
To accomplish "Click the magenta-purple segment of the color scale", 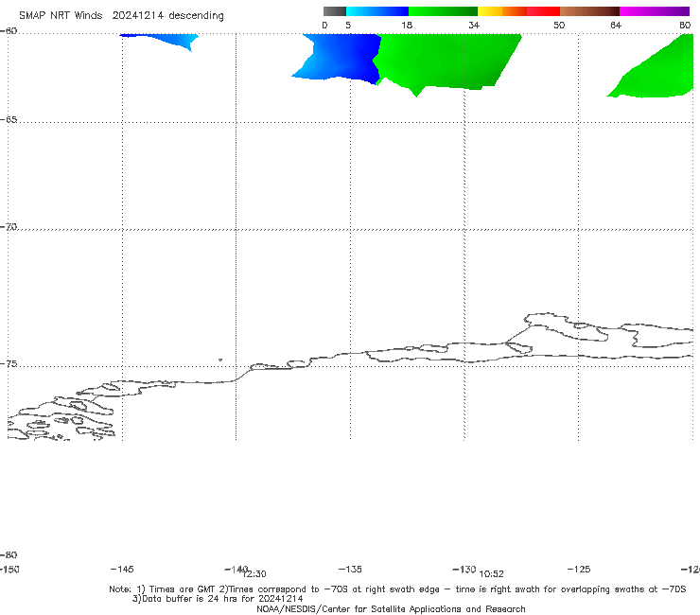I will coord(655,11).
